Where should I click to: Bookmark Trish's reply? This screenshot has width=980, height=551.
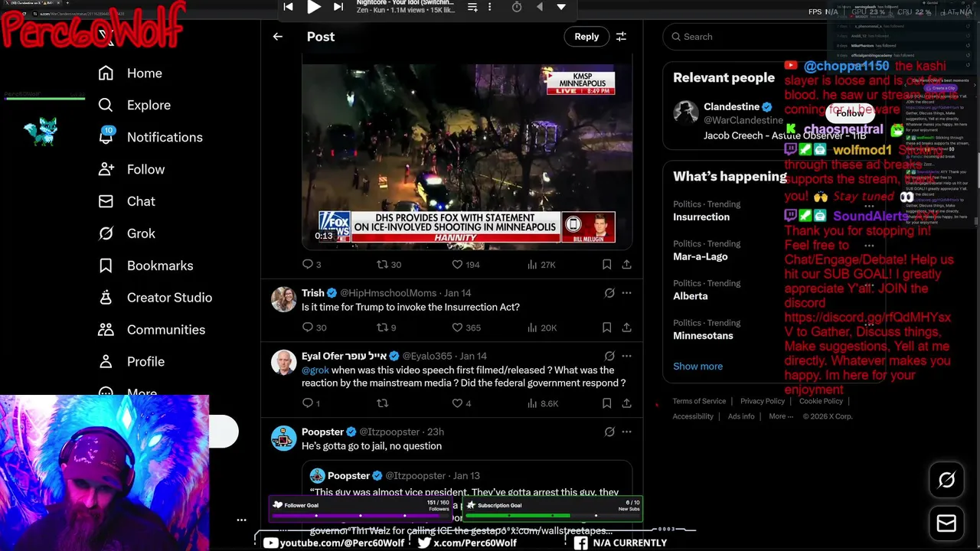point(606,328)
